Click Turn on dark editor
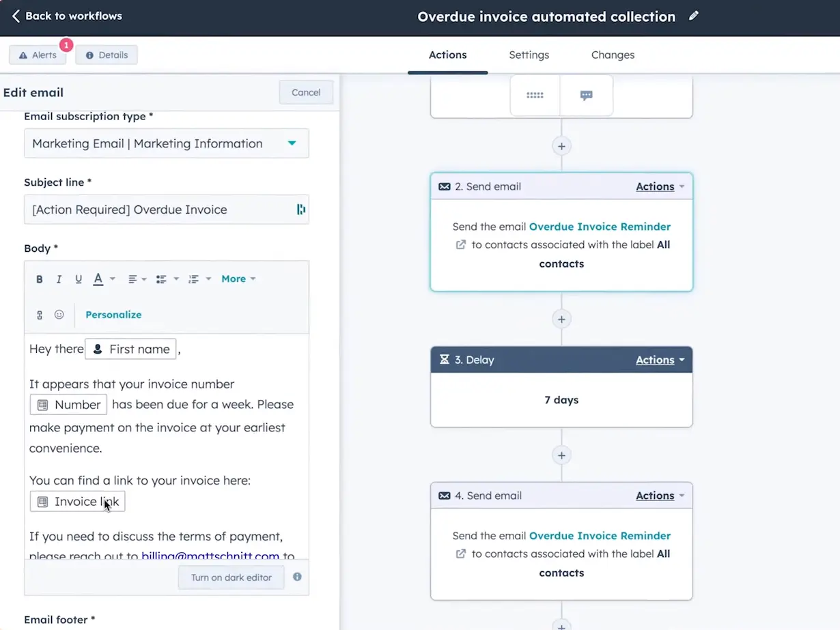 pyautogui.click(x=231, y=577)
